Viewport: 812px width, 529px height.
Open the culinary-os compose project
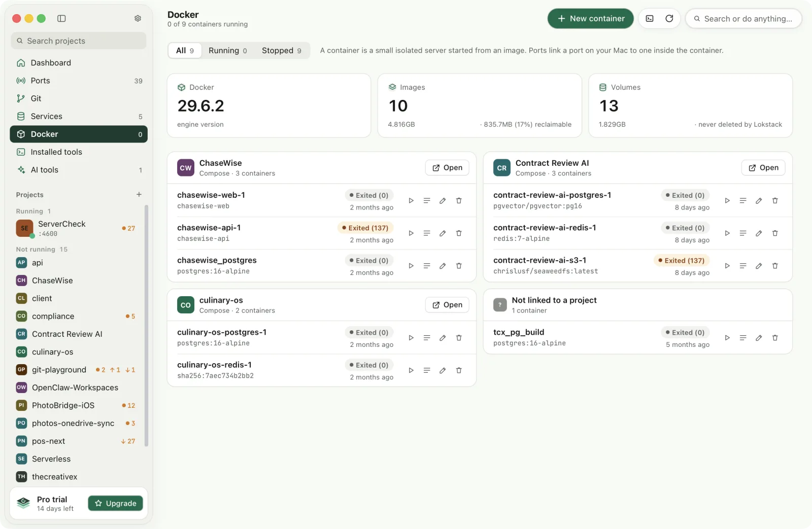tap(447, 305)
